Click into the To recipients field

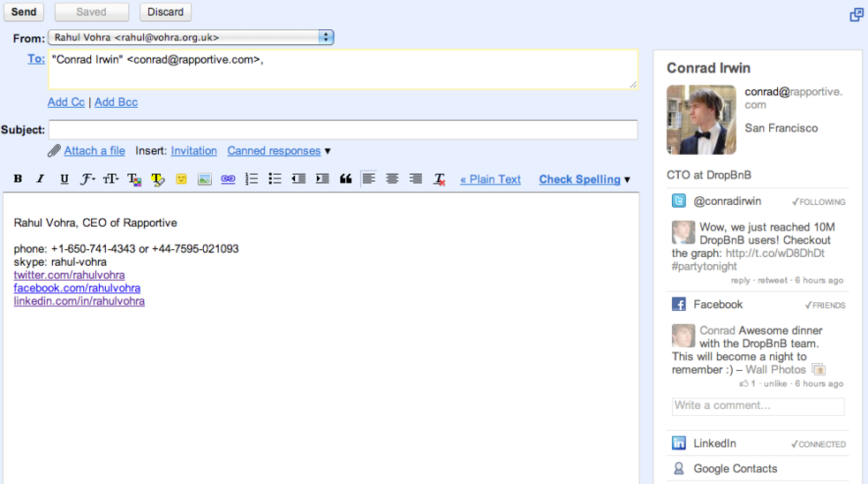(x=343, y=69)
